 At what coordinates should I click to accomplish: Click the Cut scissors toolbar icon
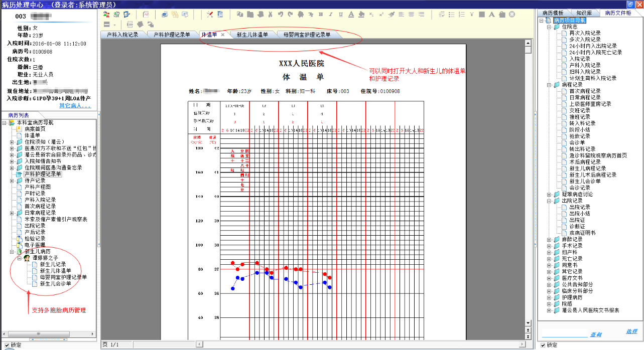(x=270, y=14)
